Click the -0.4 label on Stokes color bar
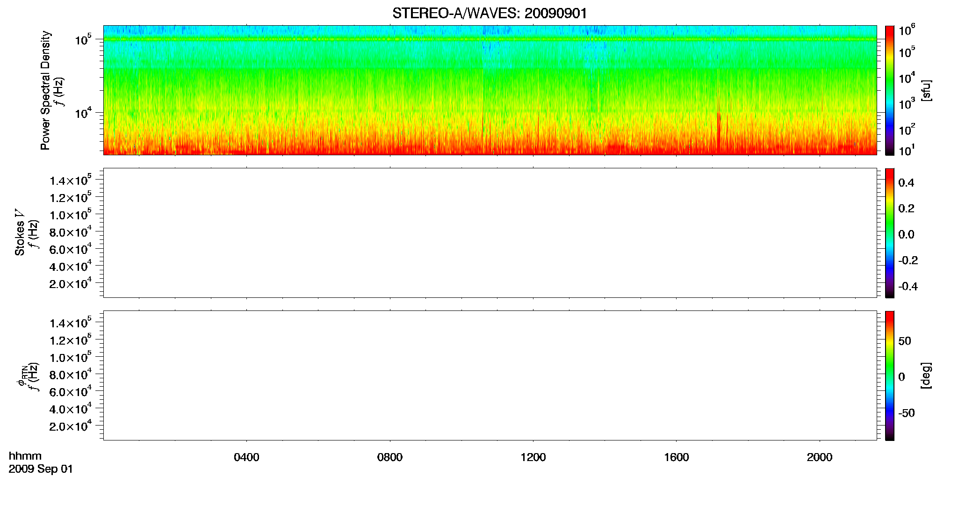 point(908,287)
